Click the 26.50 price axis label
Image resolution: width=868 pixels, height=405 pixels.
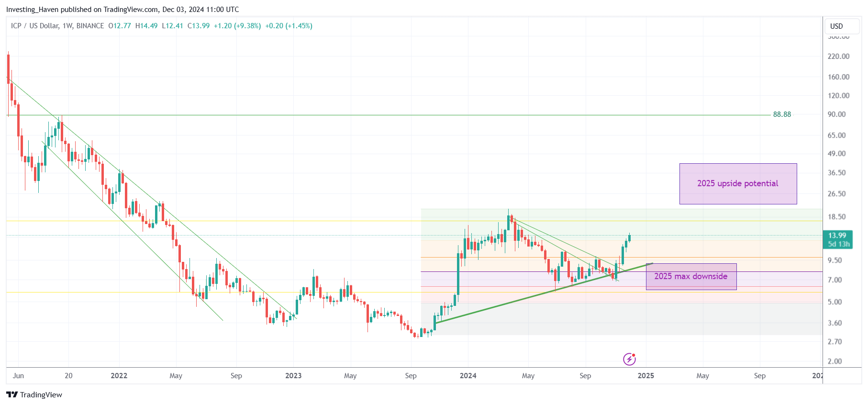tap(837, 194)
